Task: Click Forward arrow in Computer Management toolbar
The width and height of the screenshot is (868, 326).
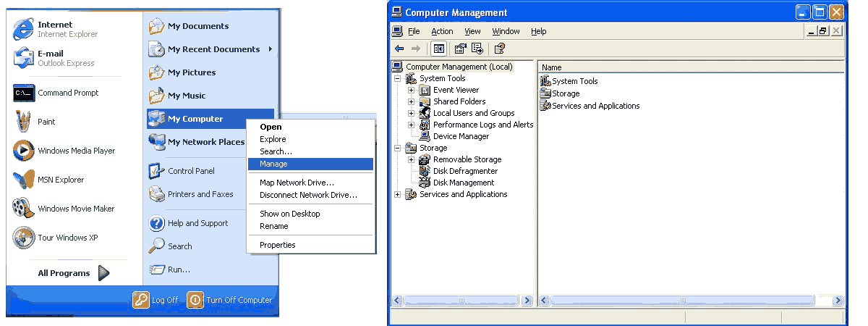Action: click(415, 49)
